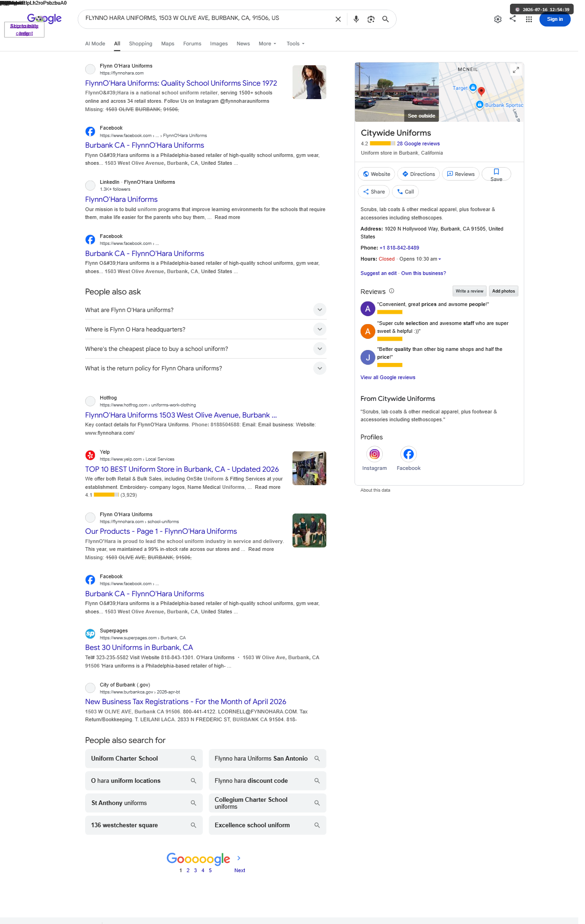Read more on the Yelp result snippet
Screen dimensions: 585x924
tap(268, 487)
